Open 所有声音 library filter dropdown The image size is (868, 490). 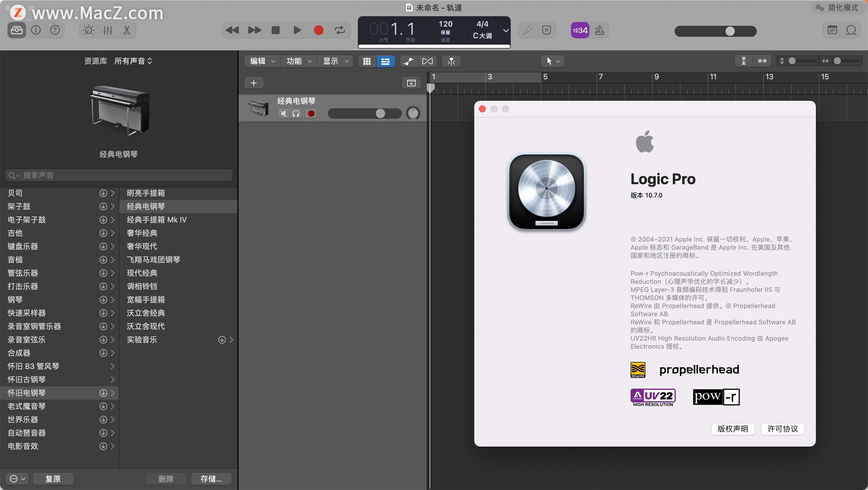133,61
